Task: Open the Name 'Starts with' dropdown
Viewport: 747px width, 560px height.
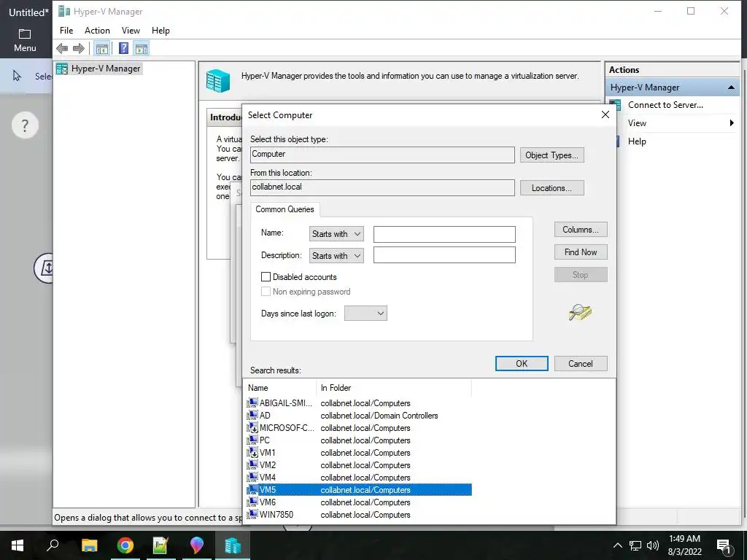Action: tap(336, 234)
